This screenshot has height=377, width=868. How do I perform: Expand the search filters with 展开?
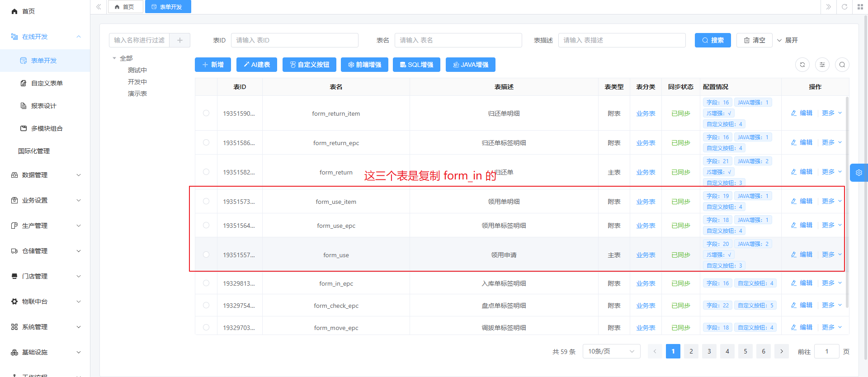pyautogui.click(x=788, y=40)
